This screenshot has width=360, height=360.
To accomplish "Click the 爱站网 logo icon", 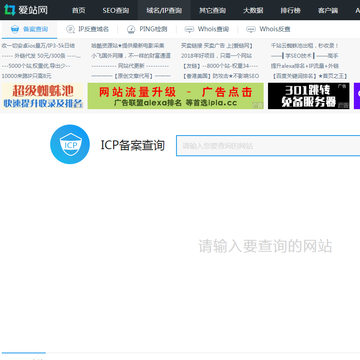I will point(10,10).
